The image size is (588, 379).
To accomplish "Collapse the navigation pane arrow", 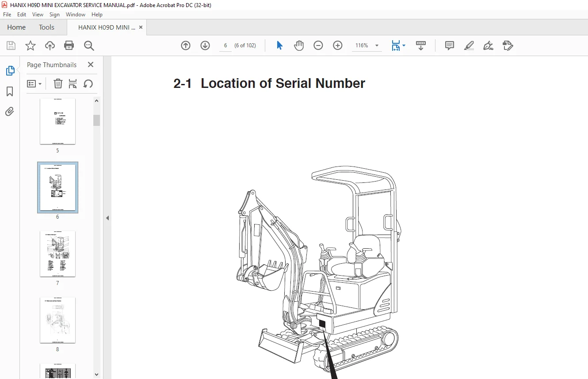I will click(107, 218).
